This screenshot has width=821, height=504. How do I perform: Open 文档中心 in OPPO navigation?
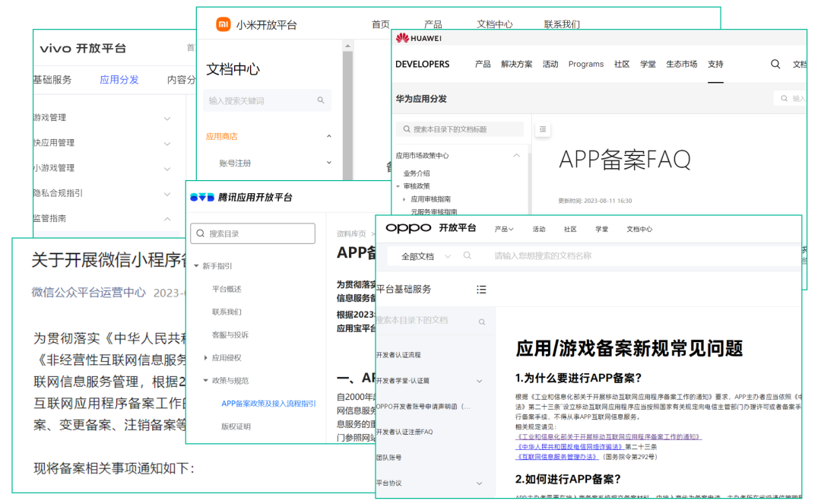[x=639, y=230]
